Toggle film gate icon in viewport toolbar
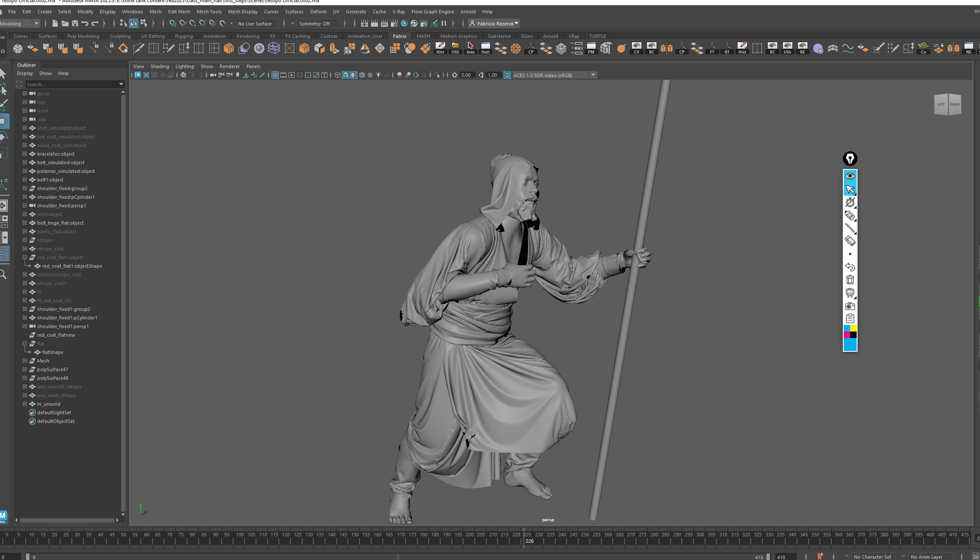The image size is (980, 560). click(283, 75)
